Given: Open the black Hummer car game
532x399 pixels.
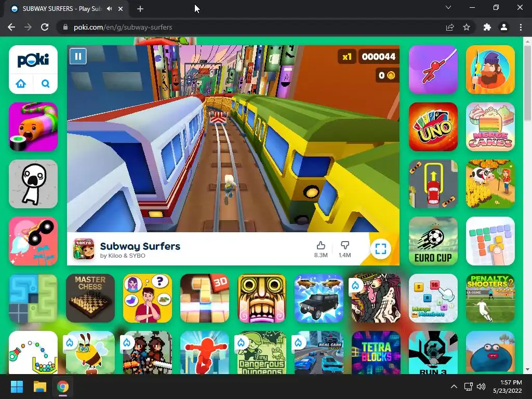Looking at the screenshot, I should pos(319,298).
